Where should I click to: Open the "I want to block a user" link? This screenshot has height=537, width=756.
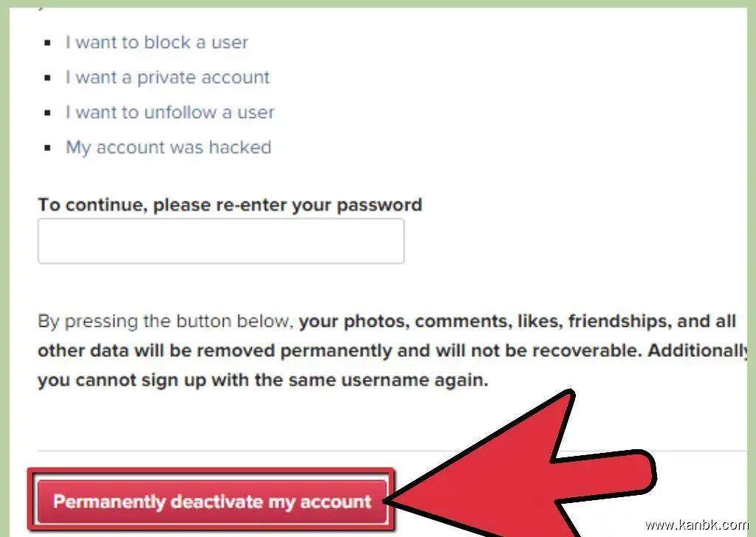(157, 42)
